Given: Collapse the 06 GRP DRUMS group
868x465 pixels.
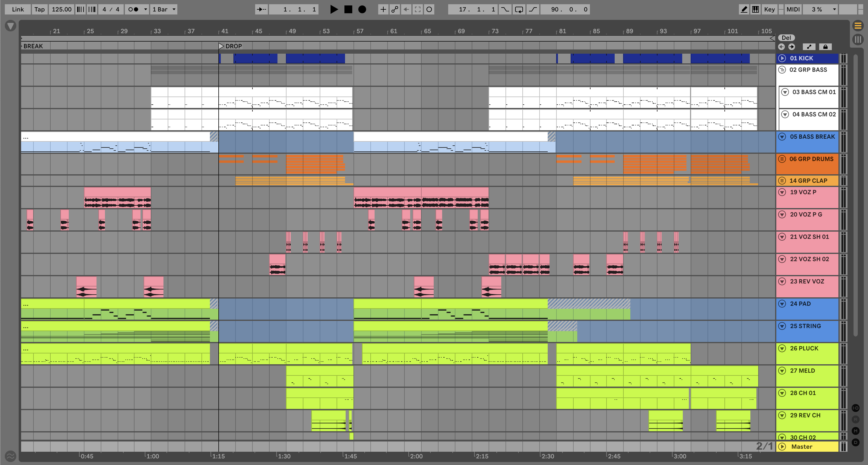Looking at the screenshot, I should (782, 159).
